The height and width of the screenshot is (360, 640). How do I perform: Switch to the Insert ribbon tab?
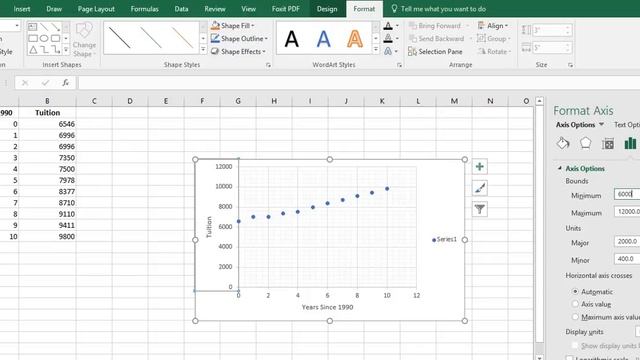22,9
